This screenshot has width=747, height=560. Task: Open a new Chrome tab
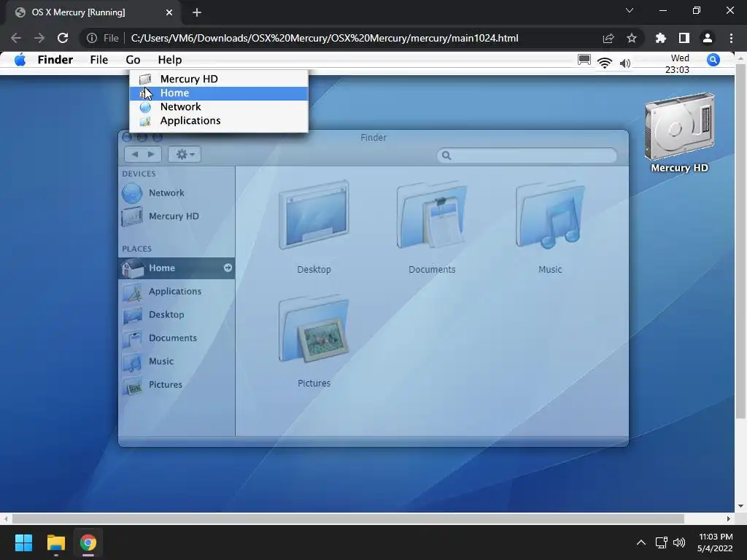pos(197,12)
